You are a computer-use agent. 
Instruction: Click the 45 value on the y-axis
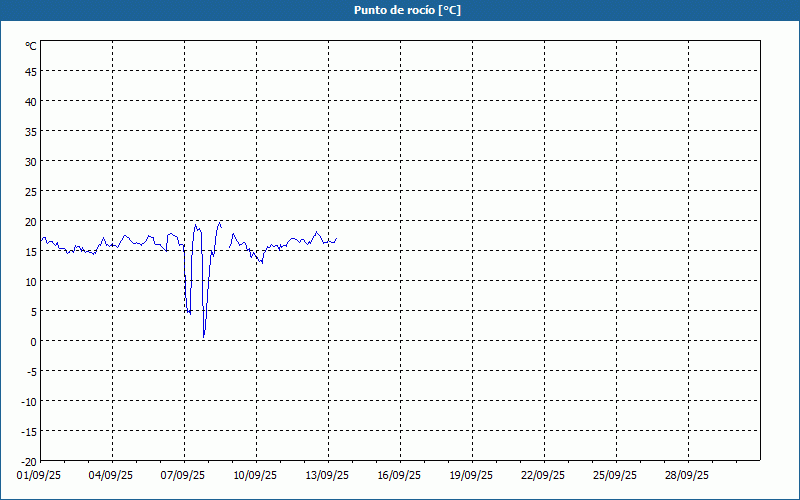coord(31,72)
